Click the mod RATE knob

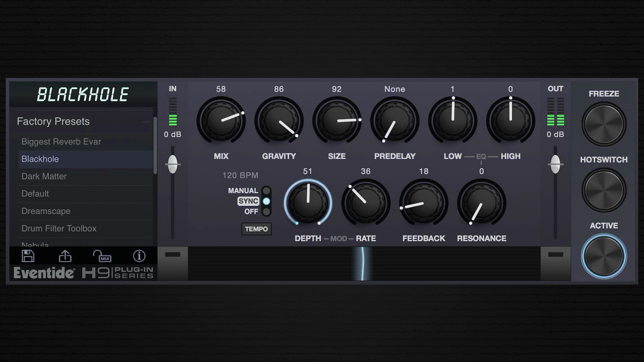coord(366,203)
